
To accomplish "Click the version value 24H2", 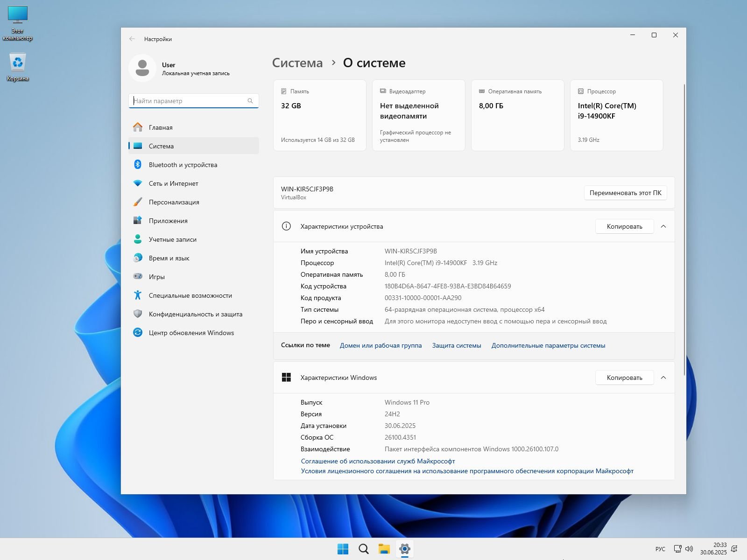I will coord(392,414).
